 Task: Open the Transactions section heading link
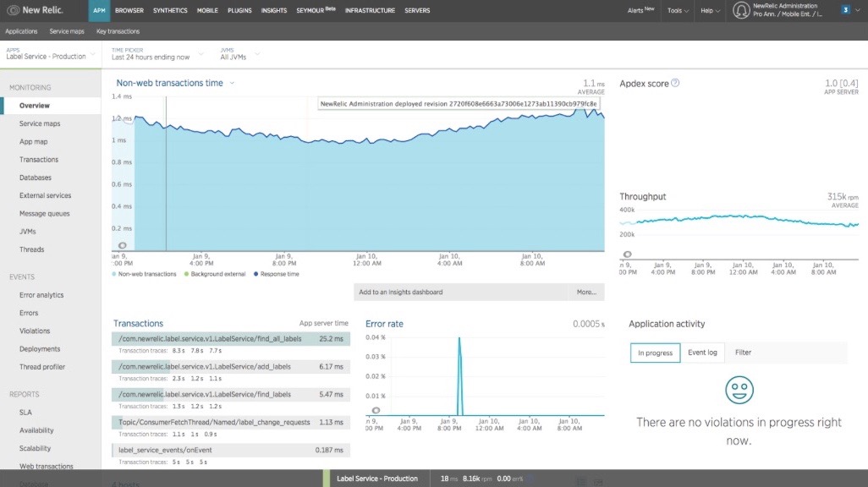coord(139,324)
